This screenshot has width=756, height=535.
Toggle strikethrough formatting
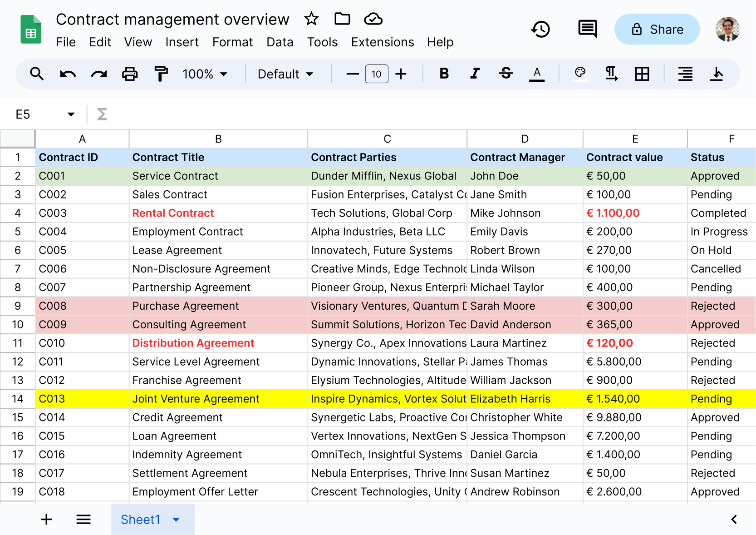tap(506, 74)
